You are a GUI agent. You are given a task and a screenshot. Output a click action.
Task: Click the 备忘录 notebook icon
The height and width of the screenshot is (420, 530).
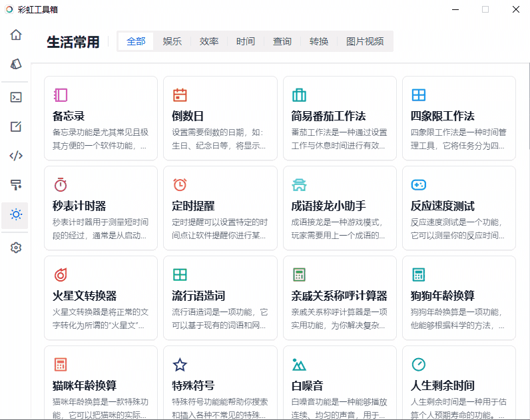[61, 95]
